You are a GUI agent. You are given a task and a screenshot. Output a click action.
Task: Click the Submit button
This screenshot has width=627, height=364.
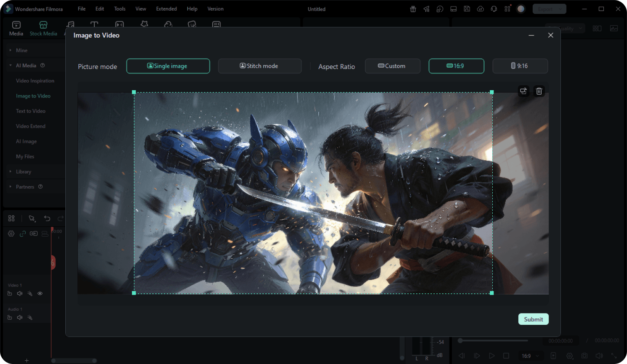(534, 319)
